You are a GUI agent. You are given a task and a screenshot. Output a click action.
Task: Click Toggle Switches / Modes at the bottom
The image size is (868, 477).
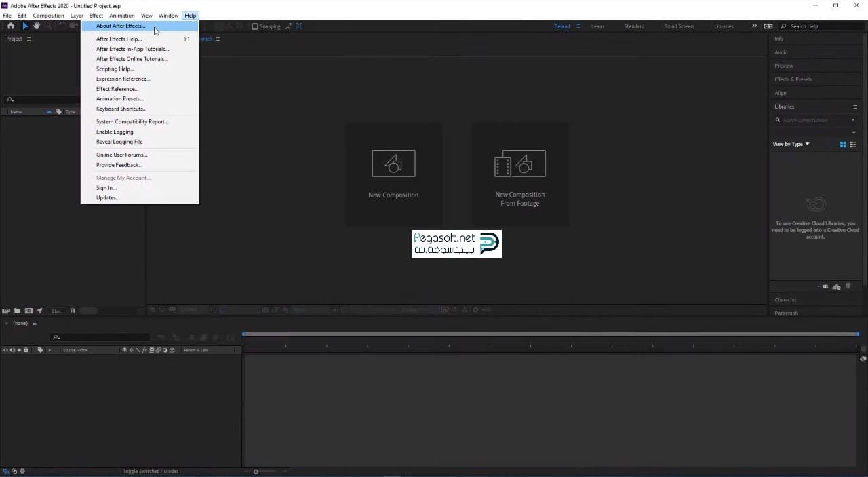point(151,471)
